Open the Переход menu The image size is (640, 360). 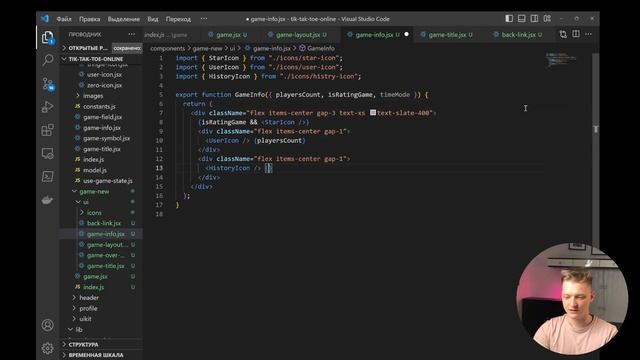pos(178,19)
